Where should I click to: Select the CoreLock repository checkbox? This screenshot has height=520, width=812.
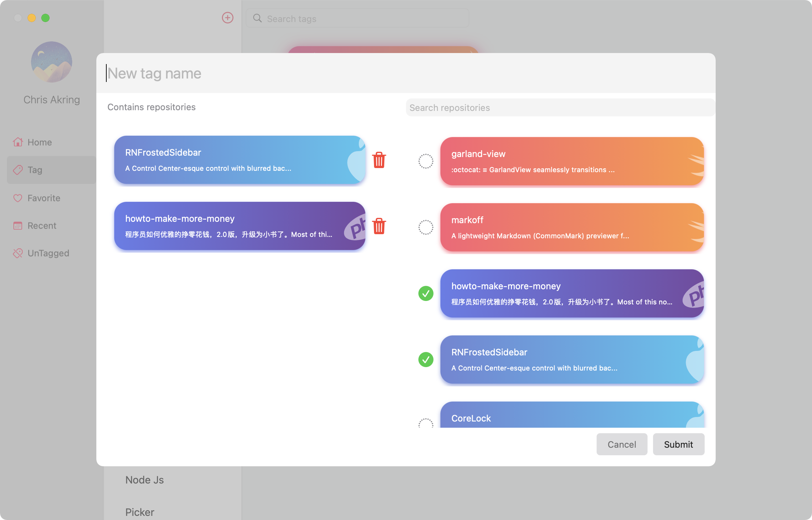click(426, 423)
